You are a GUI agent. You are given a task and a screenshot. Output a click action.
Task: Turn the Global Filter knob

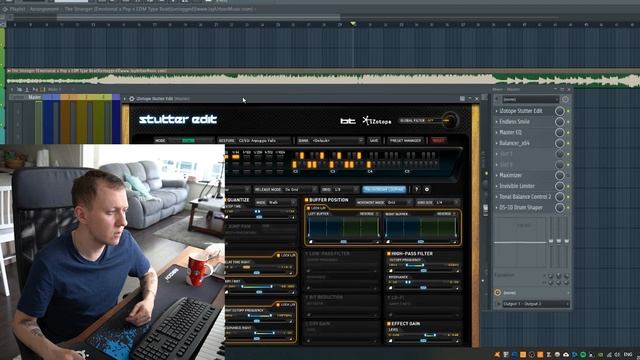point(451,120)
